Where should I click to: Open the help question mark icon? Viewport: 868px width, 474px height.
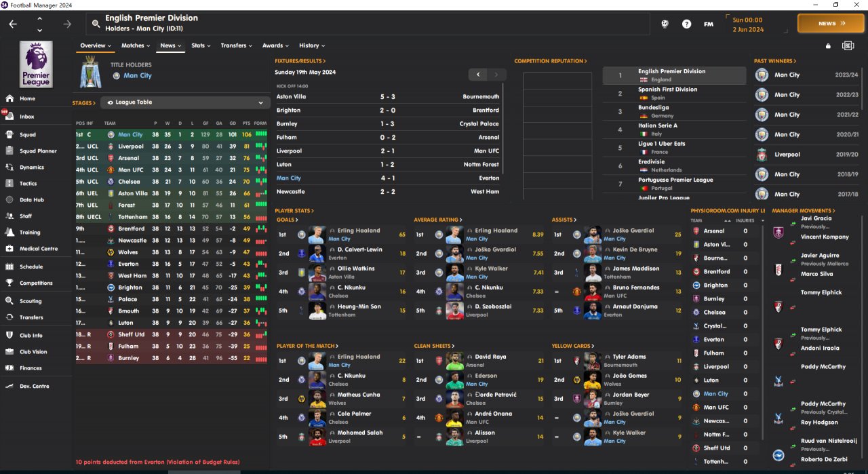pyautogui.click(x=686, y=24)
